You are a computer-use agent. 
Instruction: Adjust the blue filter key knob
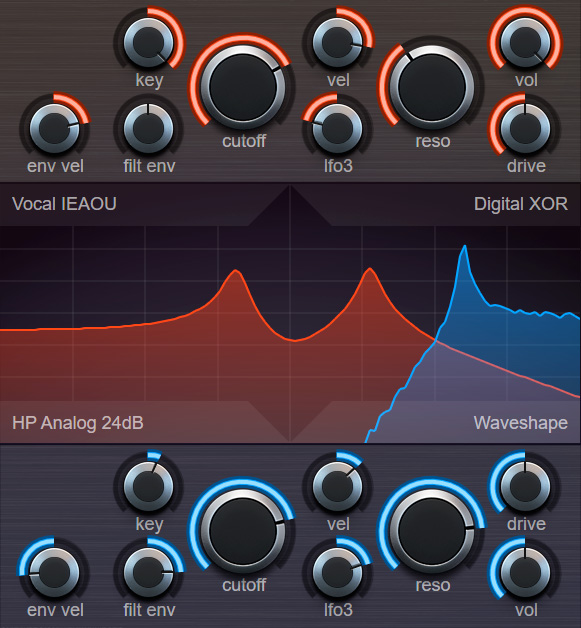click(149, 486)
